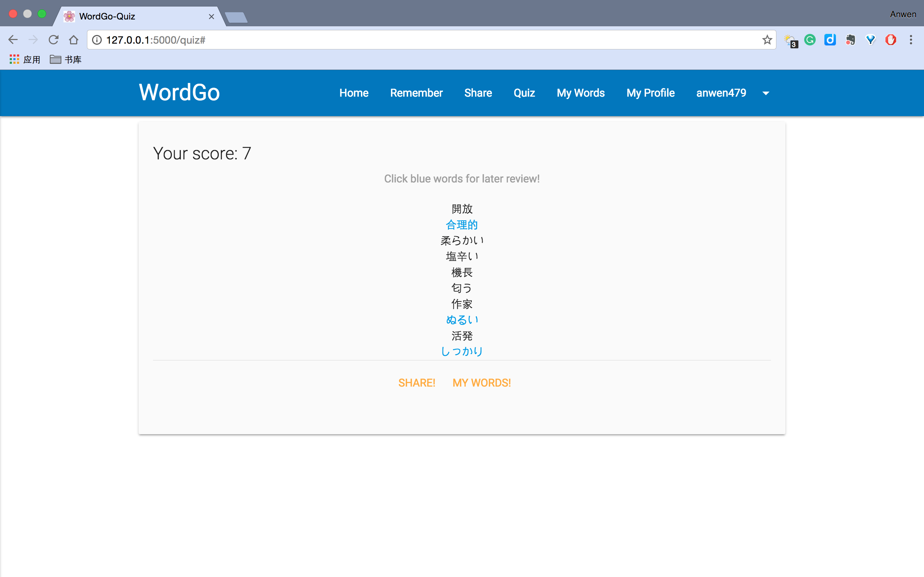Click the weather extension icon
Image resolution: width=924 pixels, height=577 pixels.
click(x=790, y=40)
